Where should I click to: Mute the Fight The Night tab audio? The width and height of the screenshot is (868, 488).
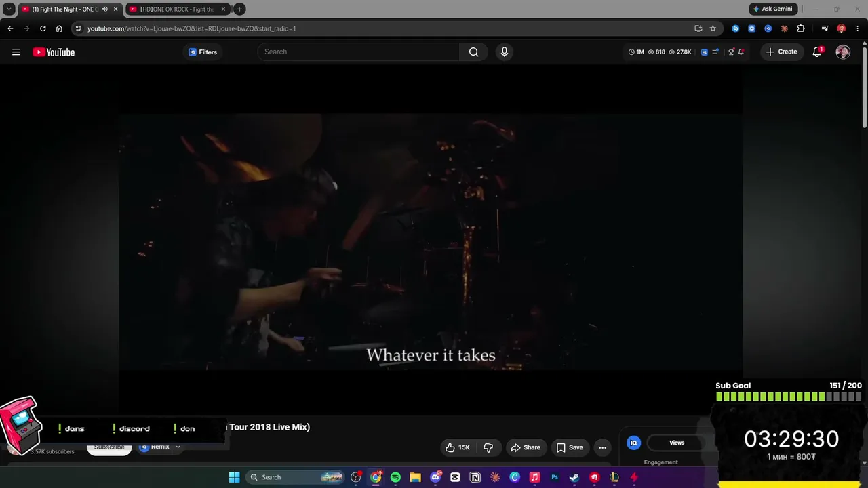(x=105, y=9)
